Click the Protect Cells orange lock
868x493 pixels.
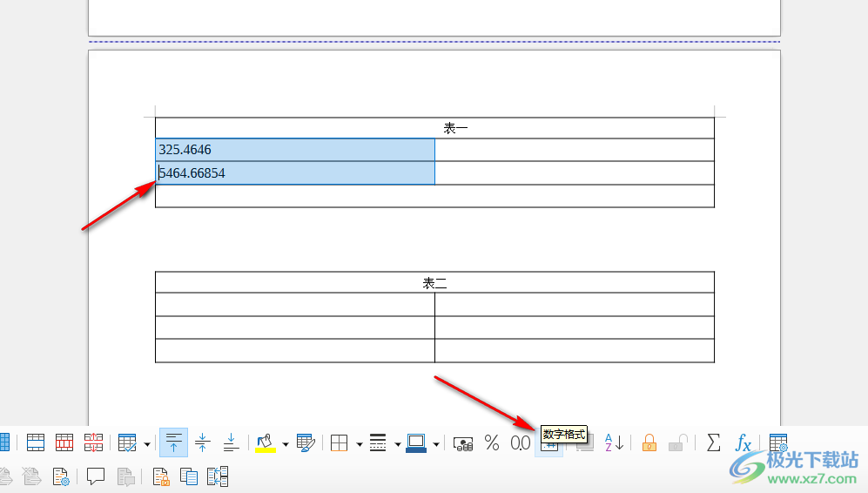point(649,443)
